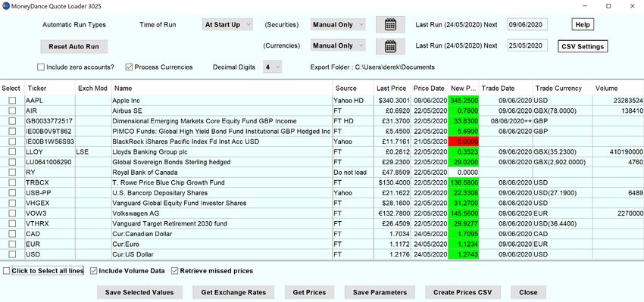The width and height of the screenshot is (644, 302).
Task: Click the New Price column header
Action: [463, 89]
